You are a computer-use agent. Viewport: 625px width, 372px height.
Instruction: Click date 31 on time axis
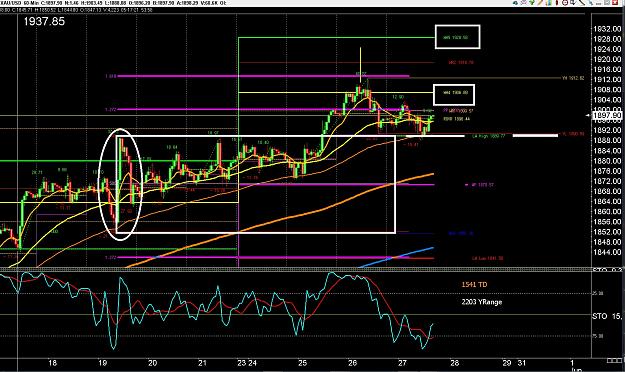coord(521,363)
